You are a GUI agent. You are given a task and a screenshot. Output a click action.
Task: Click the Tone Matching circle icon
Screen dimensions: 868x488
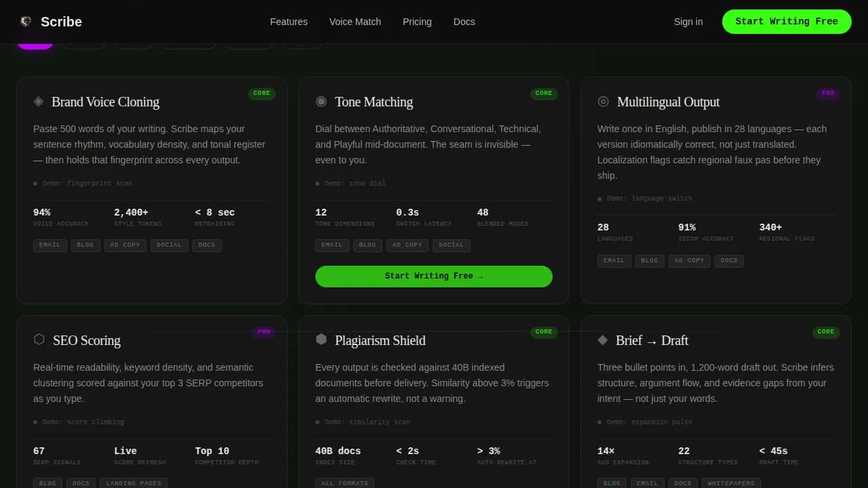321,102
